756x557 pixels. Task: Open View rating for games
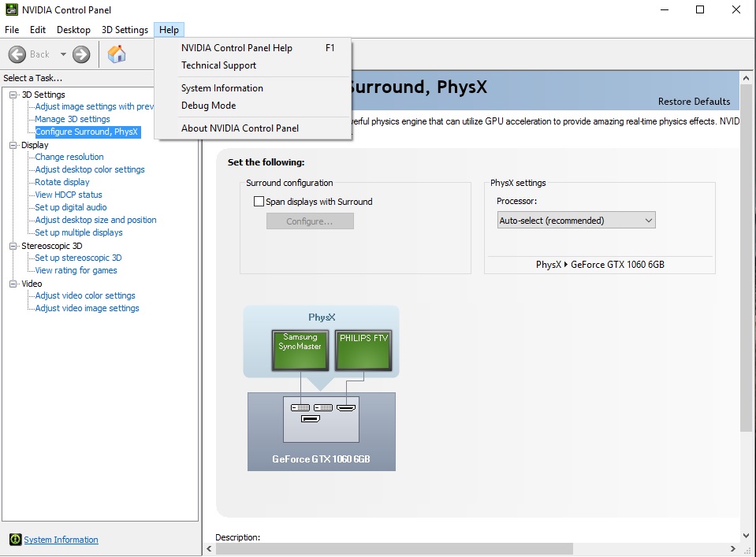[x=76, y=270]
